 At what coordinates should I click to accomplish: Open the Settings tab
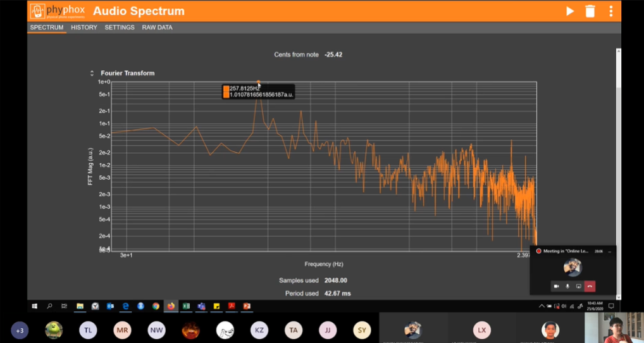[120, 28]
